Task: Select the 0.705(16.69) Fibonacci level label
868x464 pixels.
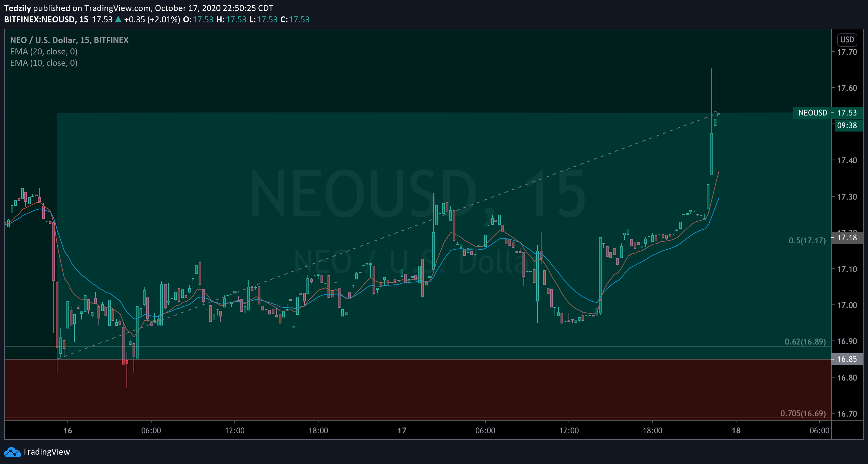Action: click(803, 413)
